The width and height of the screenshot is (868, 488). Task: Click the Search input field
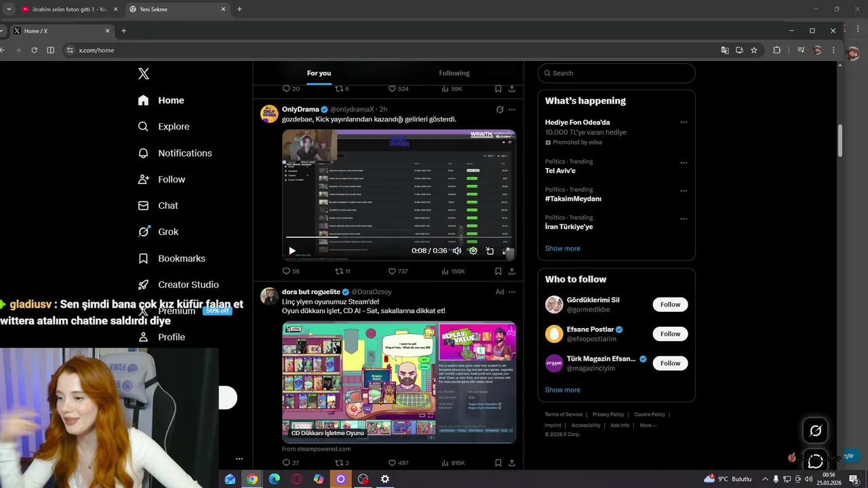coord(616,73)
